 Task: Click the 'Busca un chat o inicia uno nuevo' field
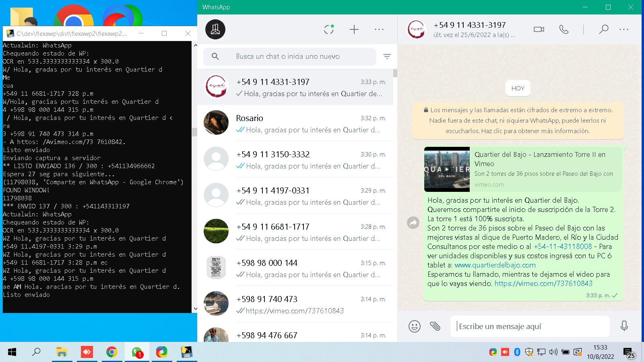[289, 56]
